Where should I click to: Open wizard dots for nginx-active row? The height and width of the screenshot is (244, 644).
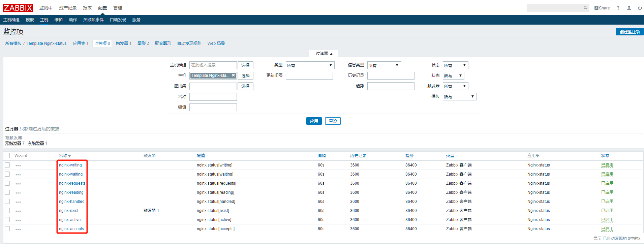pyautogui.click(x=18, y=220)
